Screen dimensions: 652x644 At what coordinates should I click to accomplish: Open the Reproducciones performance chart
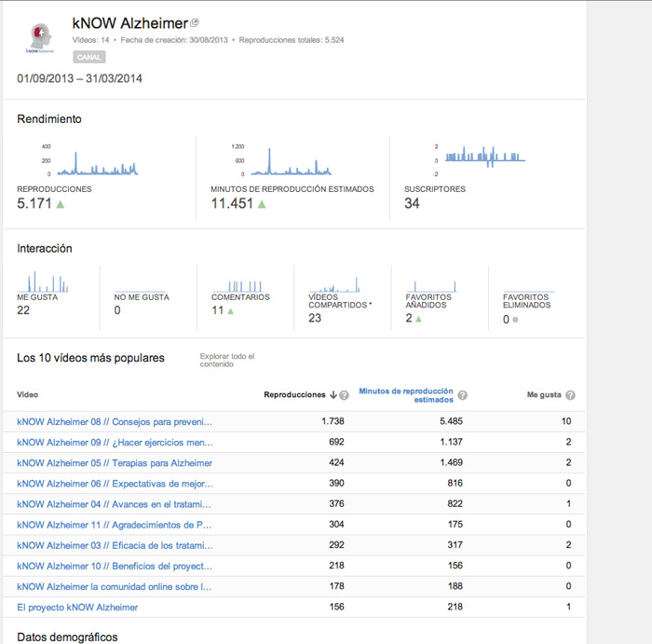(x=89, y=160)
